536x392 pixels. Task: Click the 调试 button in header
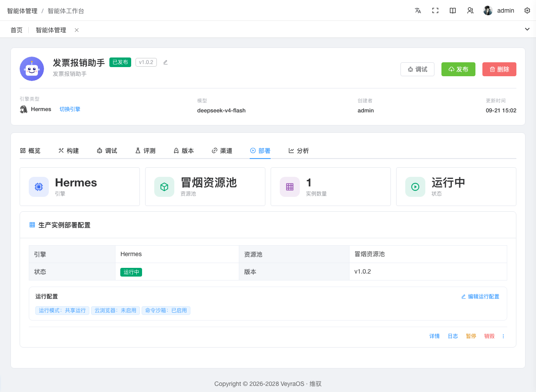point(417,69)
